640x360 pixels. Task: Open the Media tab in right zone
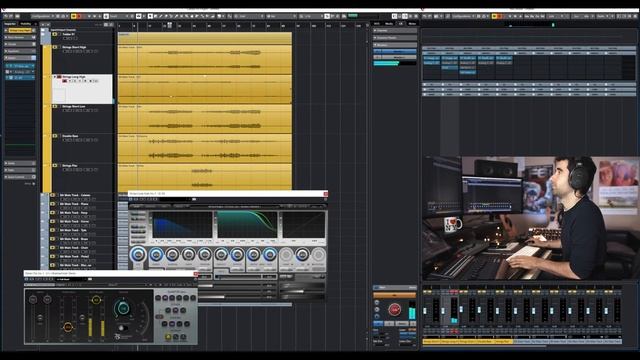coord(389,24)
